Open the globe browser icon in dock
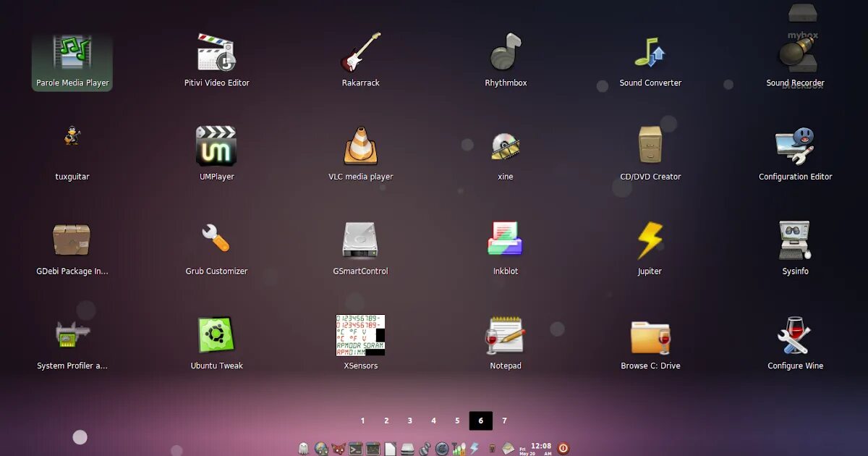Screen dimensions: 868x456 coord(321,449)
